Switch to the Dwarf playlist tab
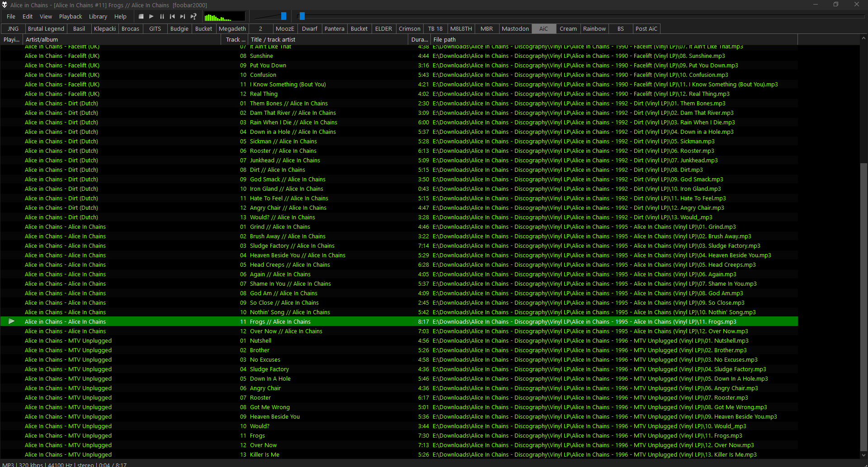The height and width of the screenshot is (467, 868). tap(310, 29)
